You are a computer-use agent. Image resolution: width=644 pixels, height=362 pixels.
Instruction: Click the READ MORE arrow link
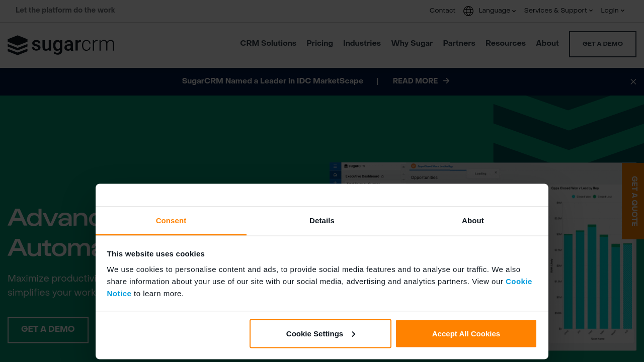(x=421, y=81)
